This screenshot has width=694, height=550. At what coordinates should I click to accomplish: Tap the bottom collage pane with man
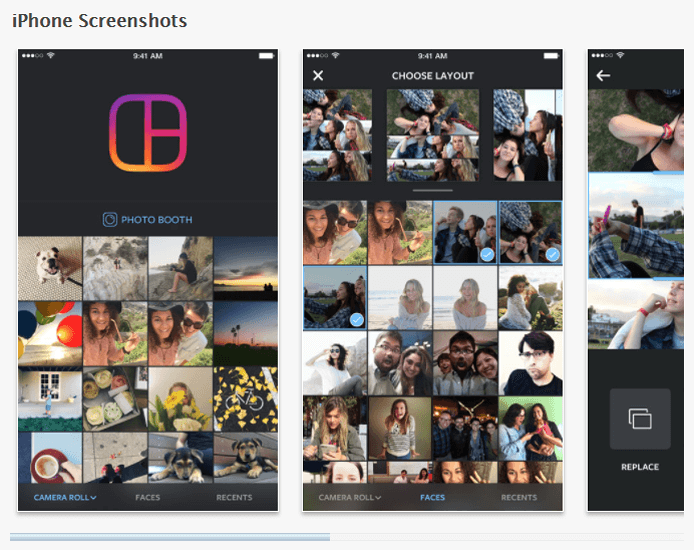636,314
